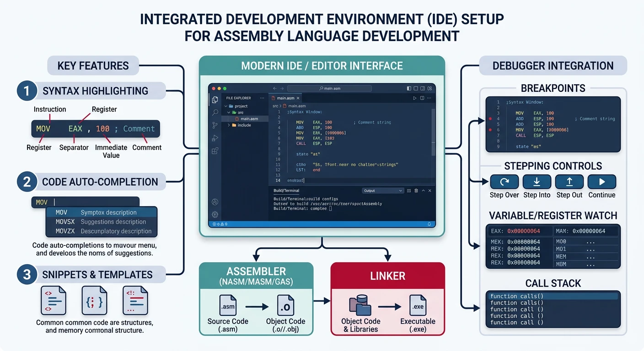Screen dimensions: 644x351
Task: Open the Output dropdown in the terminal panel
Action: tap(383, 191)
